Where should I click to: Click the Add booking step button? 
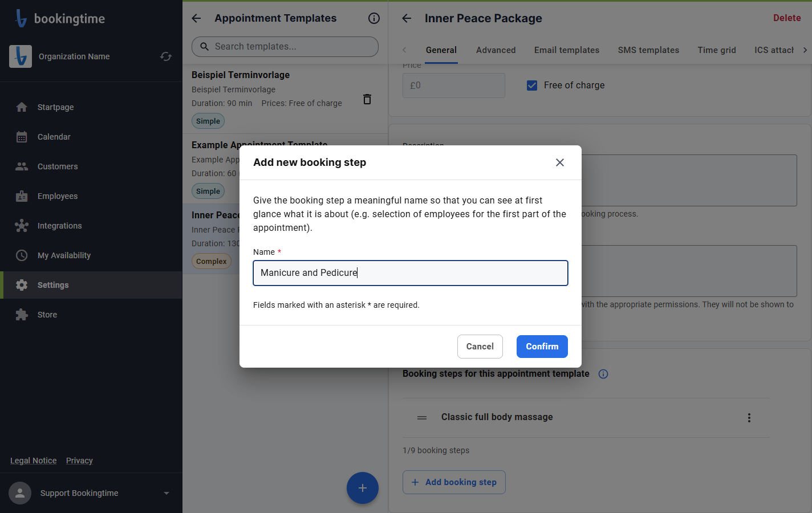pos(454,482)
